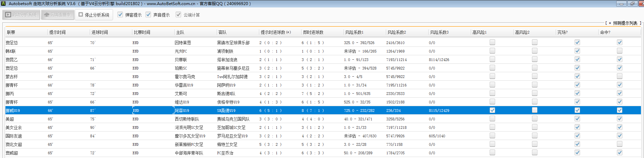Toggle the 云端计算 checkbox
Image resolution: width=644 pixels, height=158 pixels.
click(178, 15)
